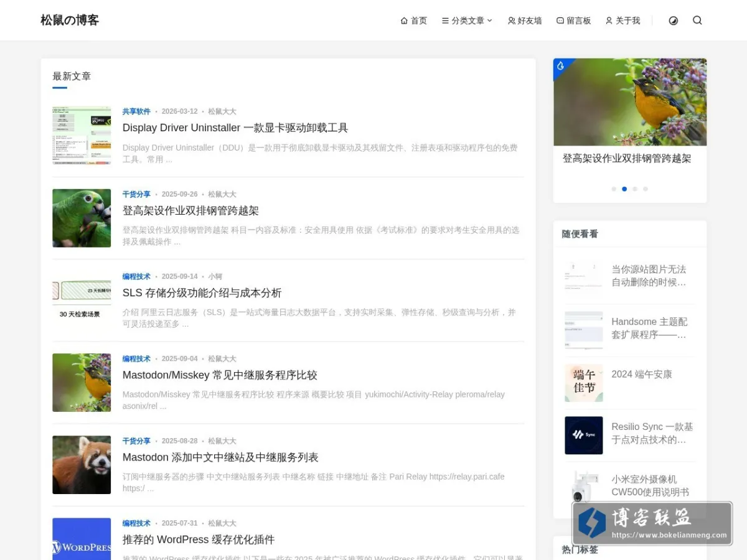Click the 最新文章 section heading
The height and width of the screenshot is (560, 747).
point(72,77)
